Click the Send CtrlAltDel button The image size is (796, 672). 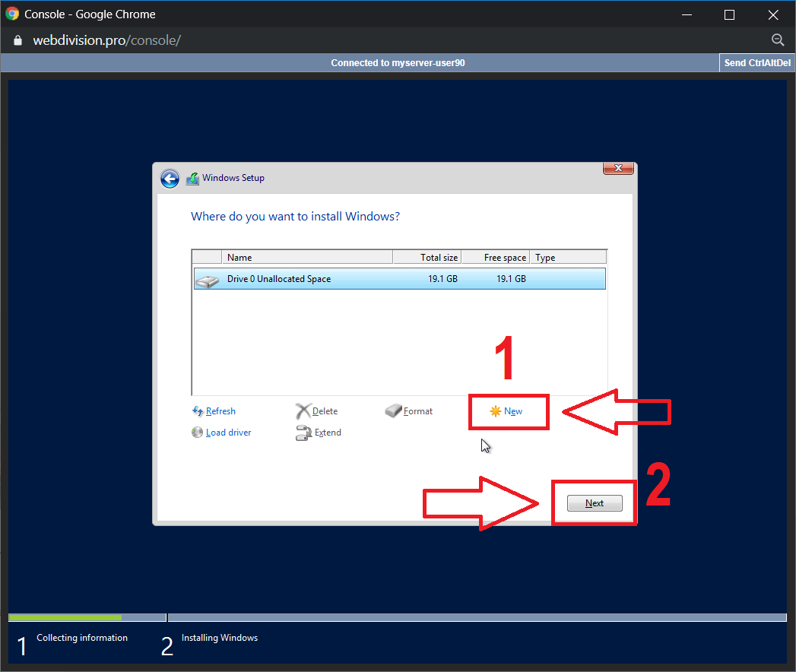pyautogui.click(x=756, y=63)
